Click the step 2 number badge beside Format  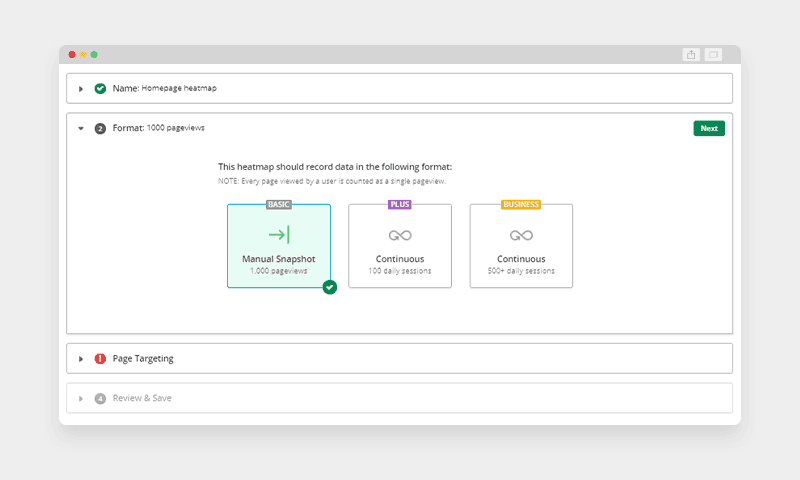click(100, 128)
